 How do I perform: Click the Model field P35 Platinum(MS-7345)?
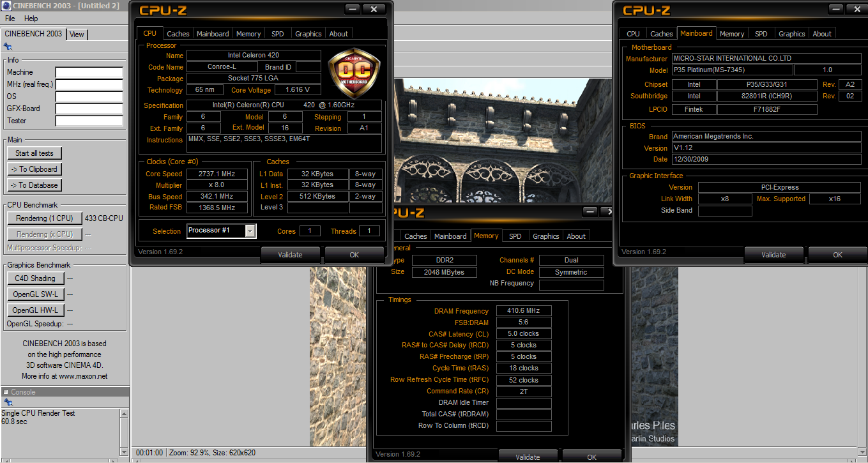pos(732,70)
